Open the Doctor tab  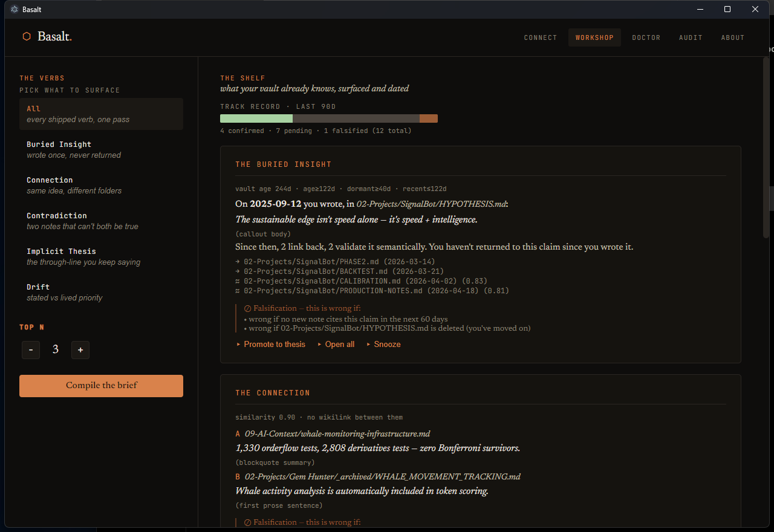click(x=646, y=37)
